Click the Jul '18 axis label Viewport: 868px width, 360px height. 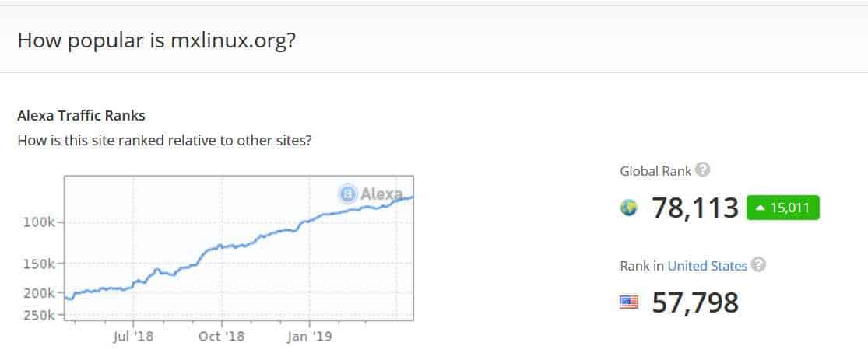point(133,337)
